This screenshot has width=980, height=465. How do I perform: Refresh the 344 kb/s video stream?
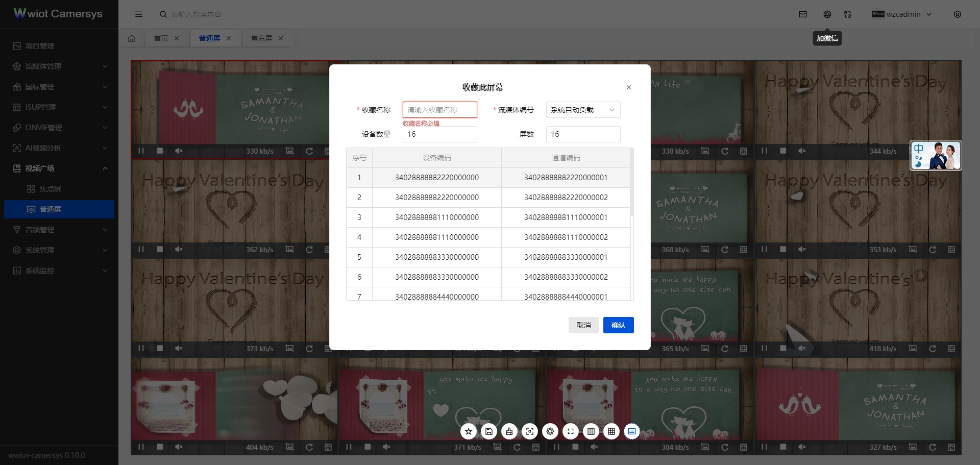click(x=933, y=151)
